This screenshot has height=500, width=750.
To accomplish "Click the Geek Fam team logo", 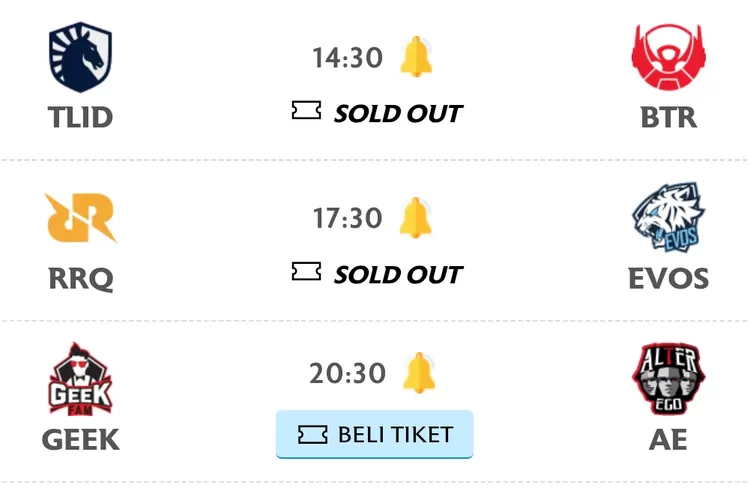I will 80,380.
